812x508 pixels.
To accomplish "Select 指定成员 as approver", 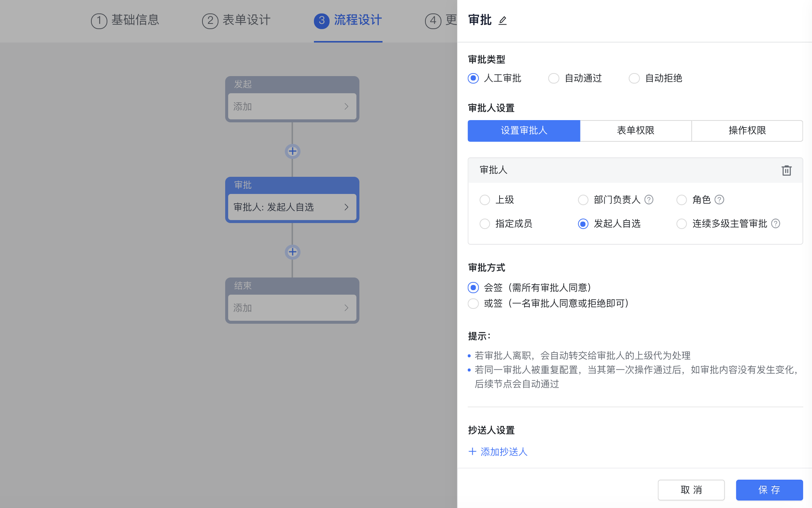I will 485,224.
